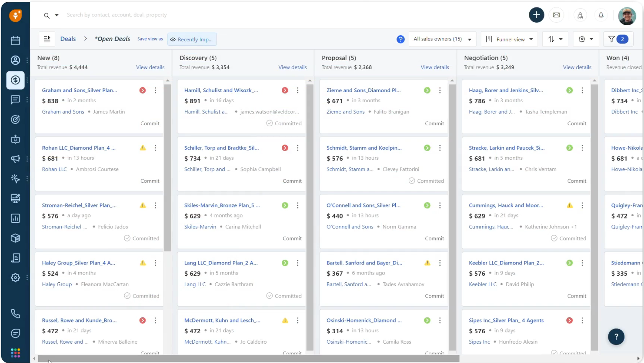This screenshot has width=644, height=363.
Task: Open the rocket onboarding icon
Action: click(x=580, y=15)
